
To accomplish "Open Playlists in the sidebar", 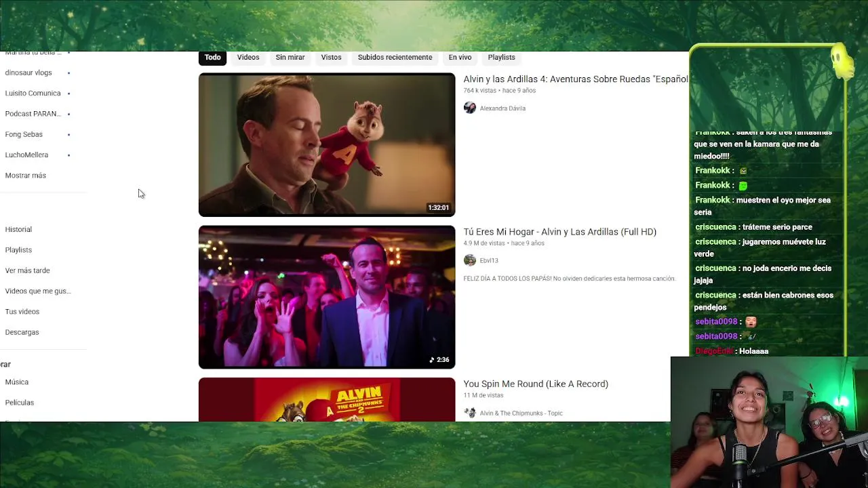I will (x=18, y=250).
